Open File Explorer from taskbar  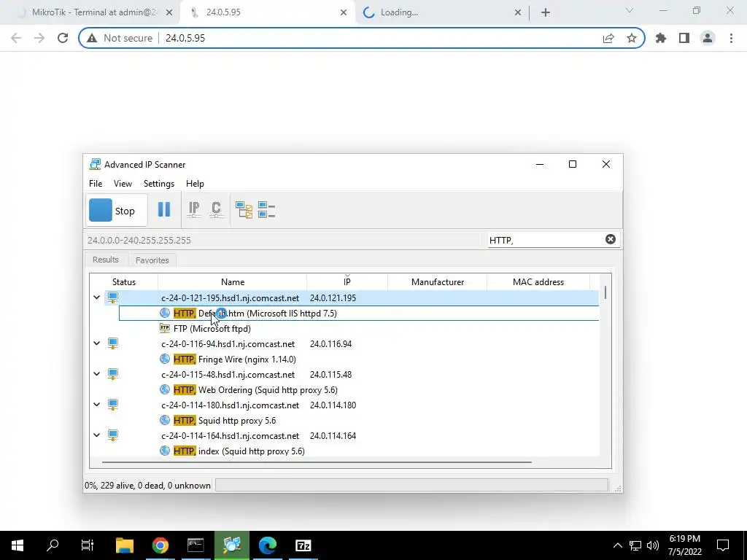tap(125, 545)
